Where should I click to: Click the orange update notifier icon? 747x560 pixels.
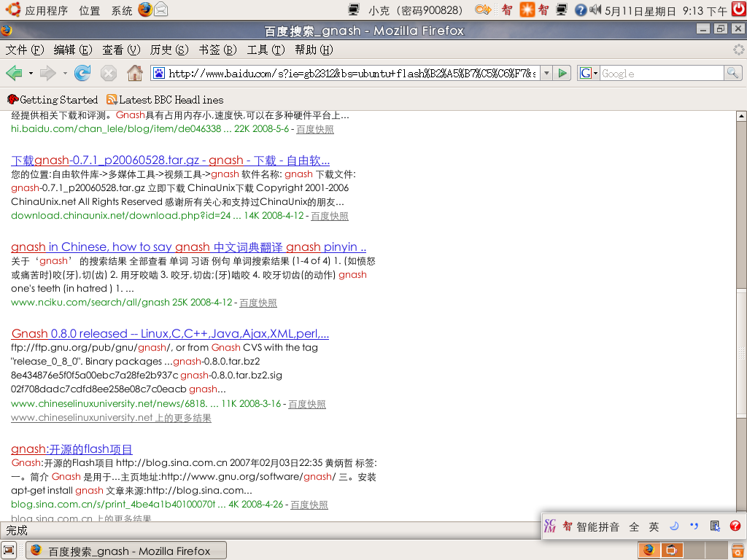527,9
